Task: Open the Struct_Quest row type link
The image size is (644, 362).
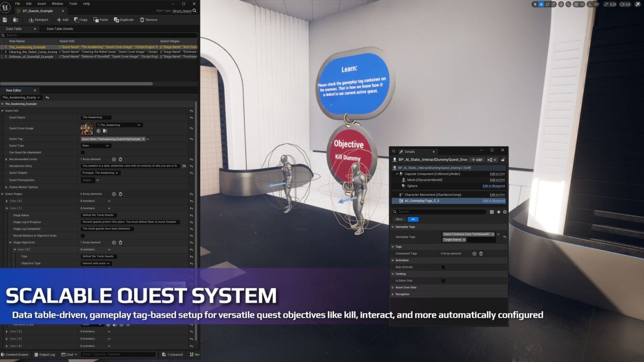Action: [182, 11]
